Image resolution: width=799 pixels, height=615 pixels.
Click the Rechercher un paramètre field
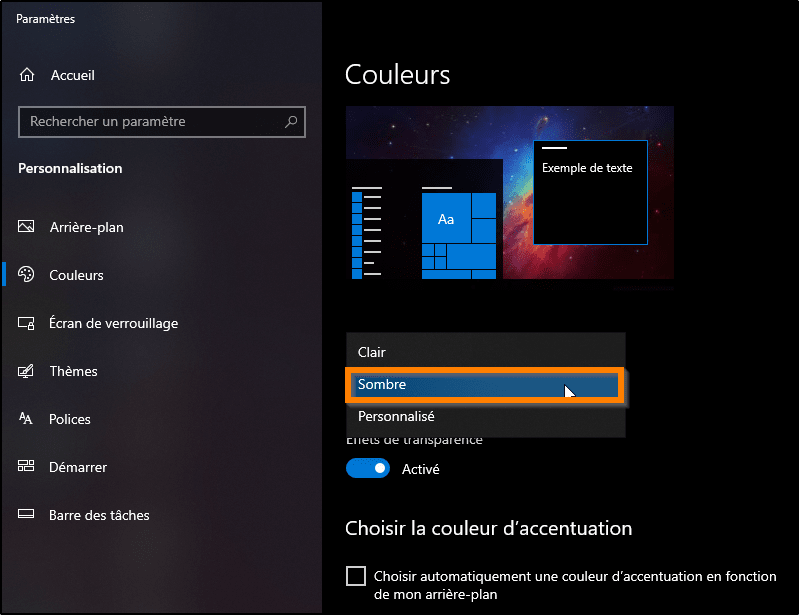tap(162, 122)
